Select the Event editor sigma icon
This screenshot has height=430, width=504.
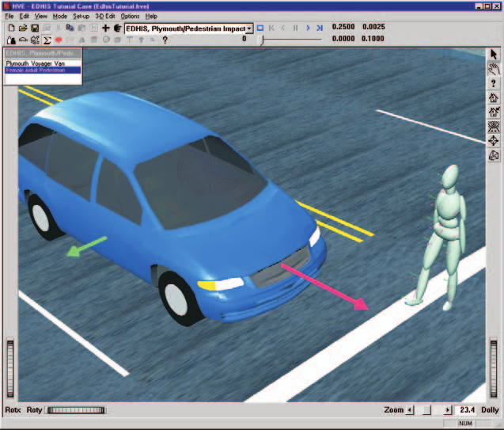[x=47, y=40]
